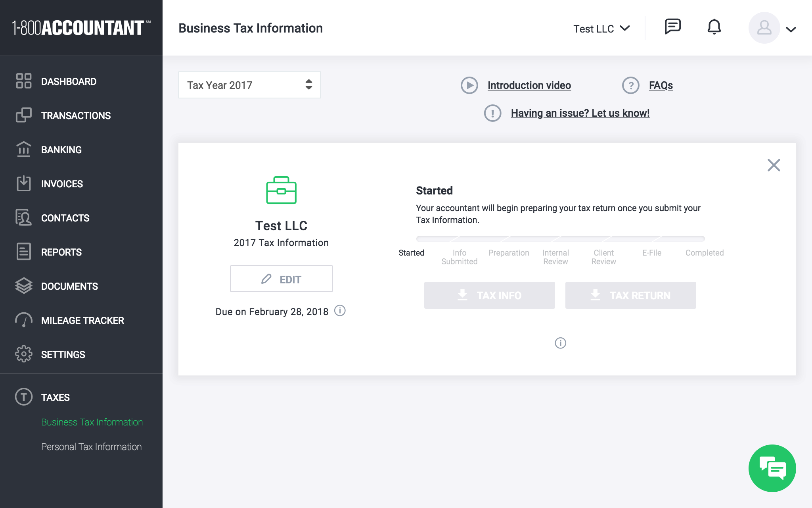Click the info icon next to due date
Viewport: 812px width, 508px height.
point(340,311)
